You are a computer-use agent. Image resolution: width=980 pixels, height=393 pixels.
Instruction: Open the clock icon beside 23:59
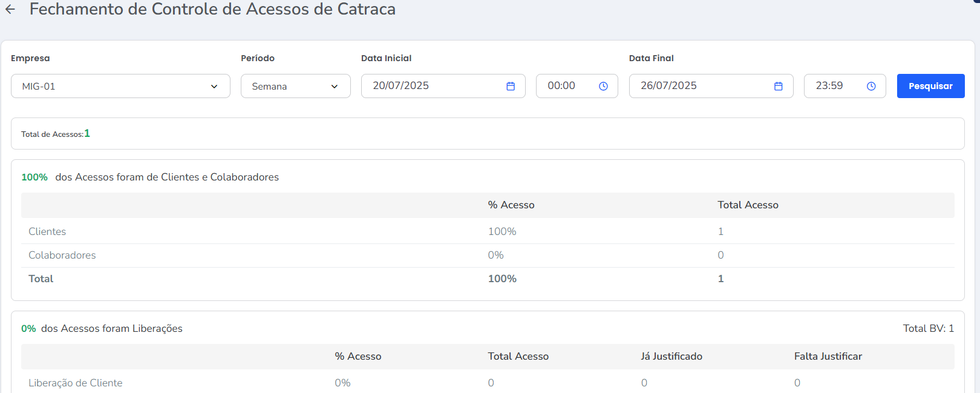pos(871,87)
